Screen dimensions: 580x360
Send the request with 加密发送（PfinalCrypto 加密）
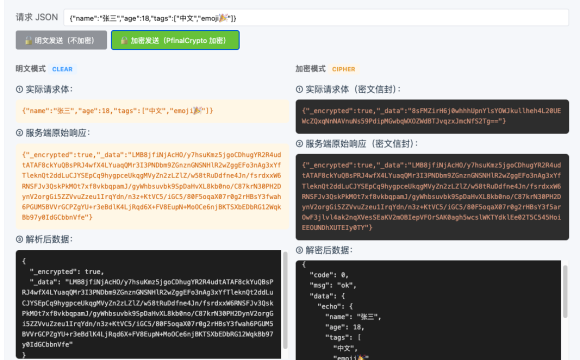point(175,40)
